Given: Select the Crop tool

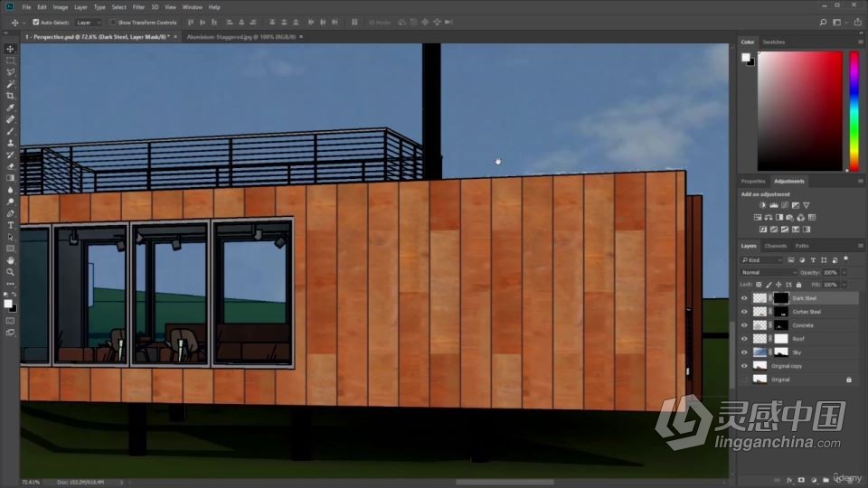Looking at the screenshot, I should click(10, 96).
